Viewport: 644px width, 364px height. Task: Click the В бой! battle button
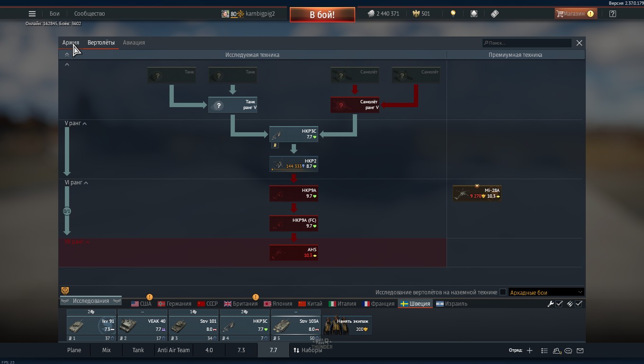322,15
